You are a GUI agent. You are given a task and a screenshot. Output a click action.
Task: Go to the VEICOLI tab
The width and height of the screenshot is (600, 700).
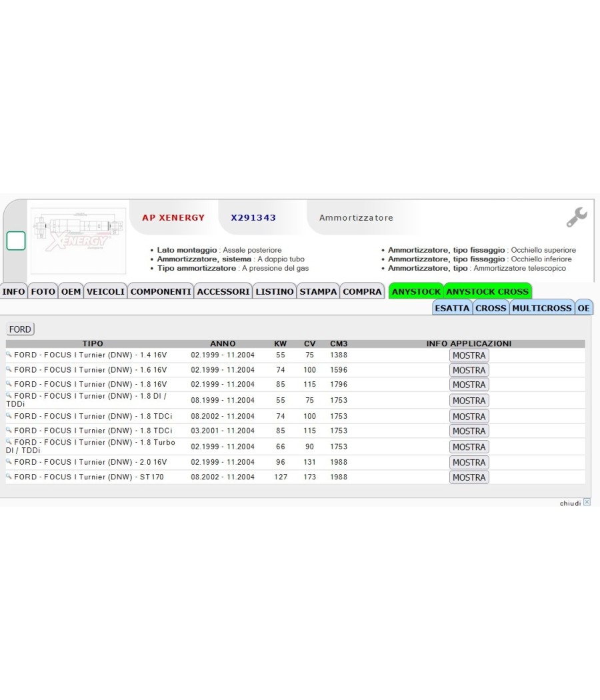pos(105,291)
